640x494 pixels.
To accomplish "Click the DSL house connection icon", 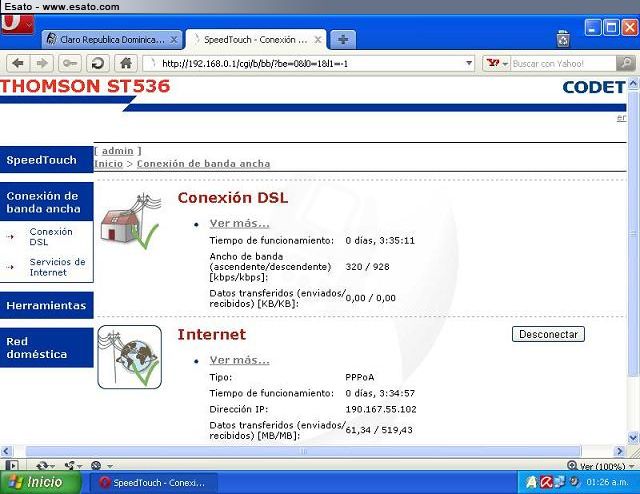I will pos(130,221).
